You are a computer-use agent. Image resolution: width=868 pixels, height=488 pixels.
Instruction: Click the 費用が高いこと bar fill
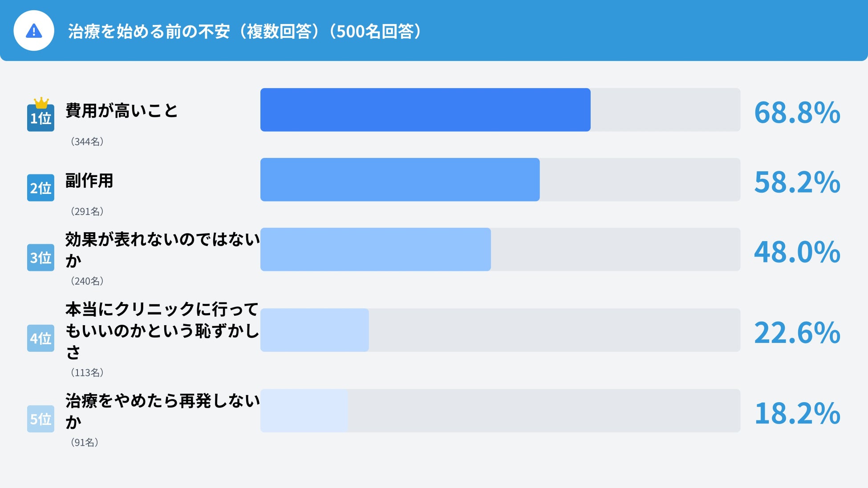(425, 110)
